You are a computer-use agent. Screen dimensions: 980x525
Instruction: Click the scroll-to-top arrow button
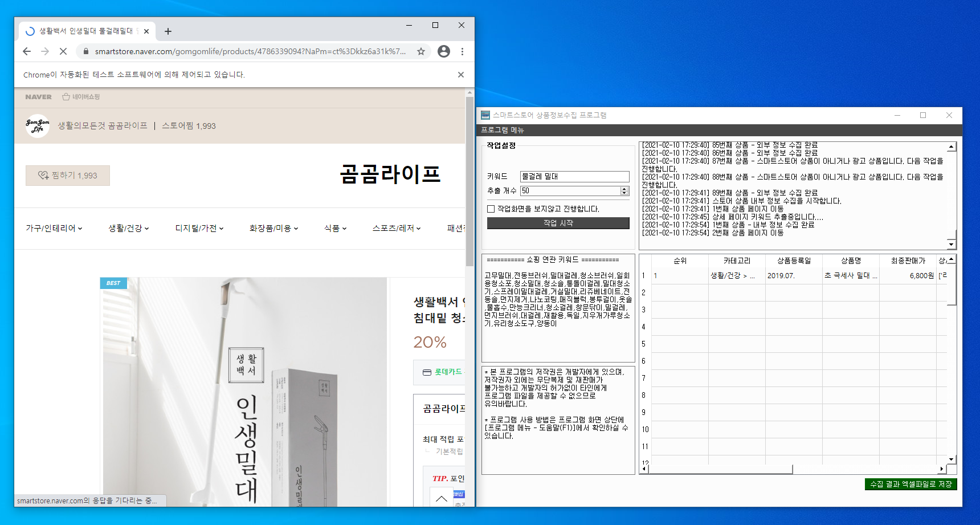(442, 498)
